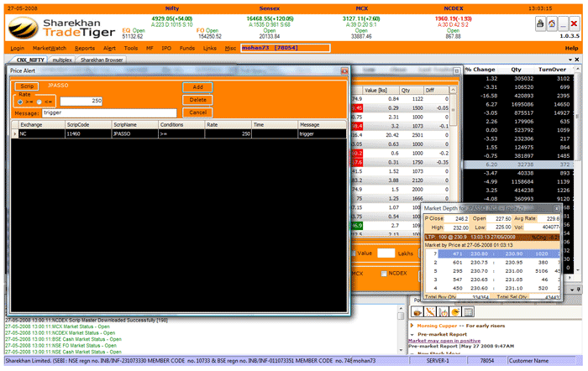Image resolution: width=588 pixels, height=371 pixels.
Task: Open the 'Market may open in positive' link
Action: coord(444,341)
